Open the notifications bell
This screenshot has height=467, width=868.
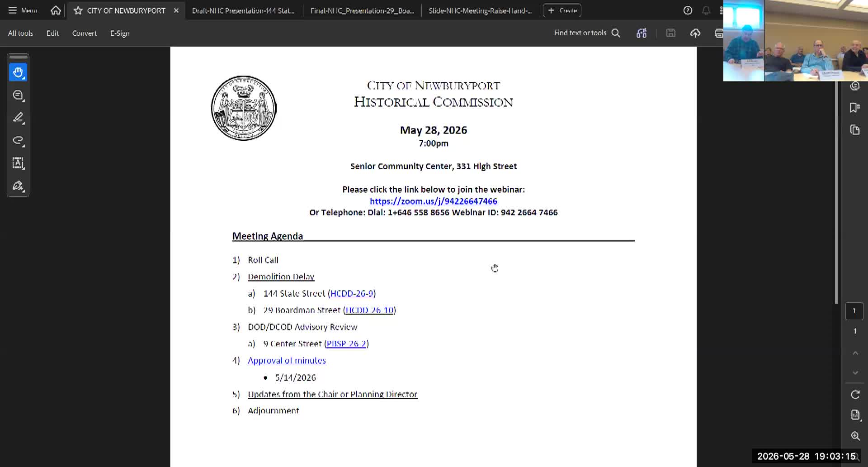(x=706, y=10)
